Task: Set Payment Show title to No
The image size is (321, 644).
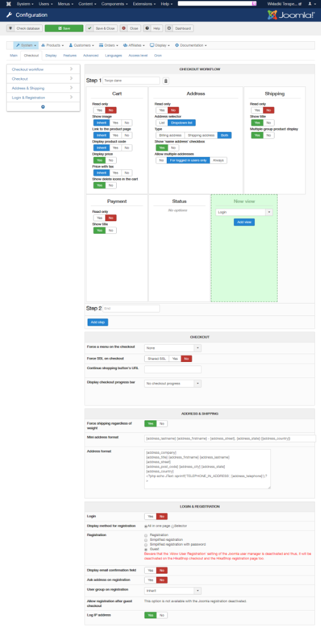Action: 111,230
